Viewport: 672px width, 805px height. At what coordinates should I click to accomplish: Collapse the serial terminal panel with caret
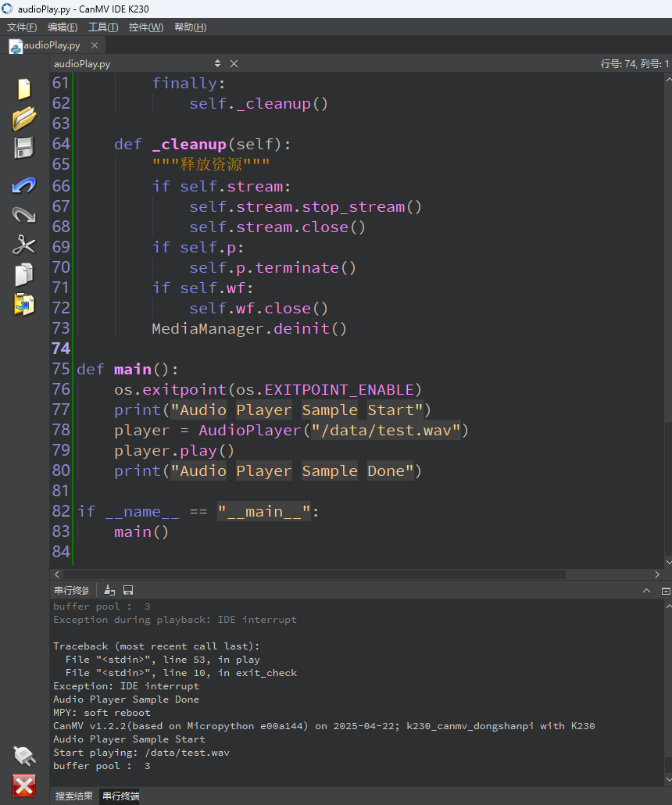pyautogui.click(x=646, y=591)
